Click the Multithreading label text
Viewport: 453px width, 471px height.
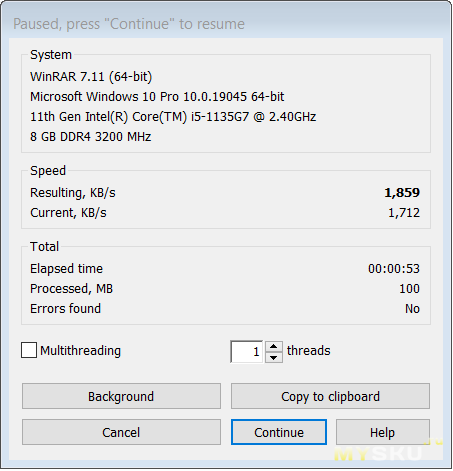click(80, 351)
